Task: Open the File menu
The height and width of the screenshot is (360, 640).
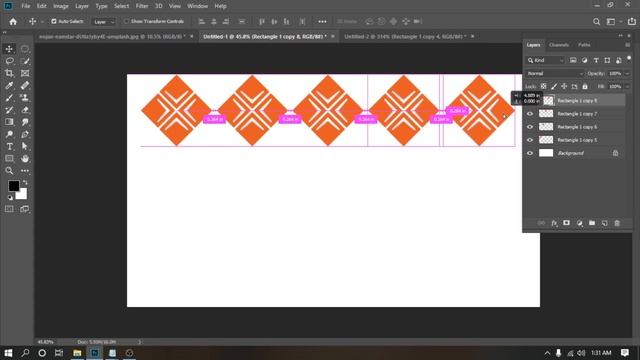Action: click(x=26, y=6)
